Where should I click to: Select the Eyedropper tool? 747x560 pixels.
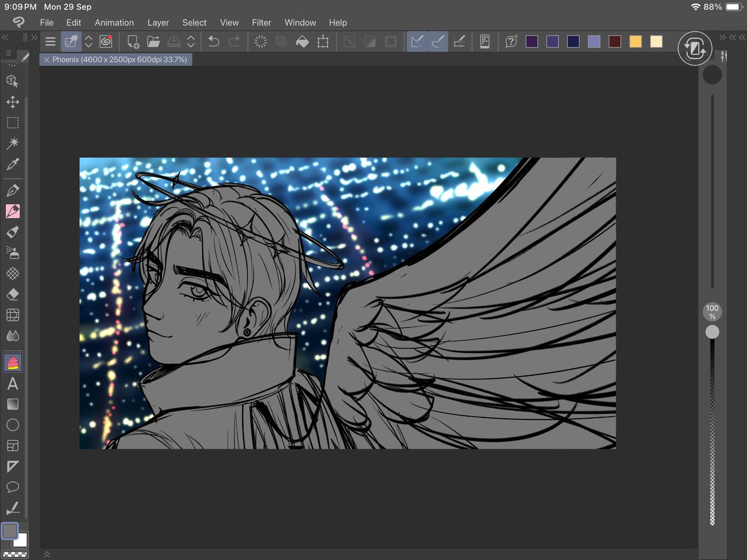[x=12, y=165]
